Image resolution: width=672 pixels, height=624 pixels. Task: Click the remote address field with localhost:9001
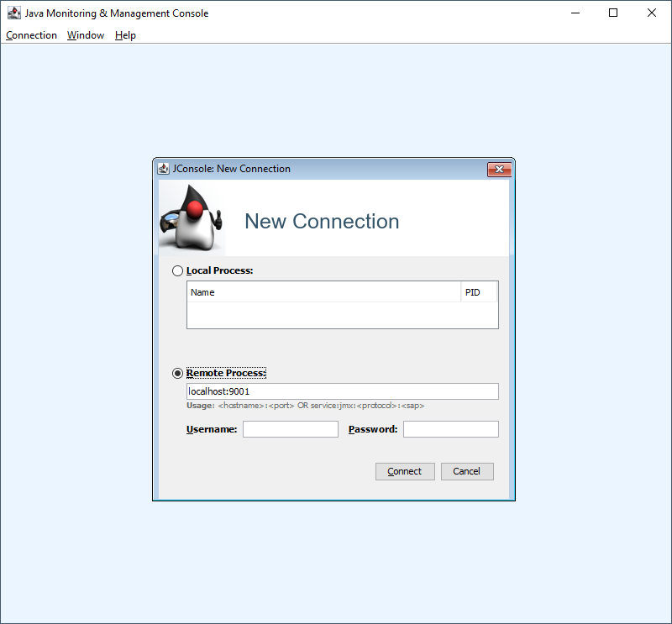click(342, 391)
